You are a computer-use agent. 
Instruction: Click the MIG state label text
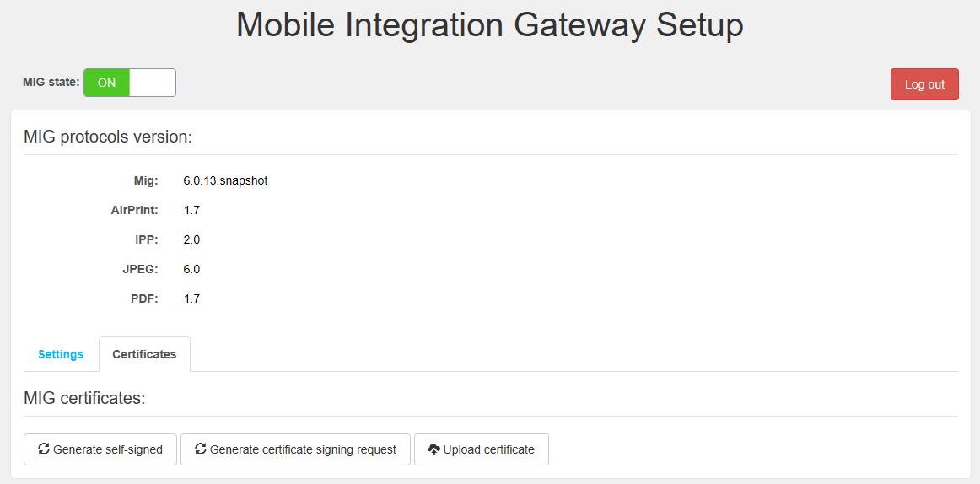click(51, 82)
